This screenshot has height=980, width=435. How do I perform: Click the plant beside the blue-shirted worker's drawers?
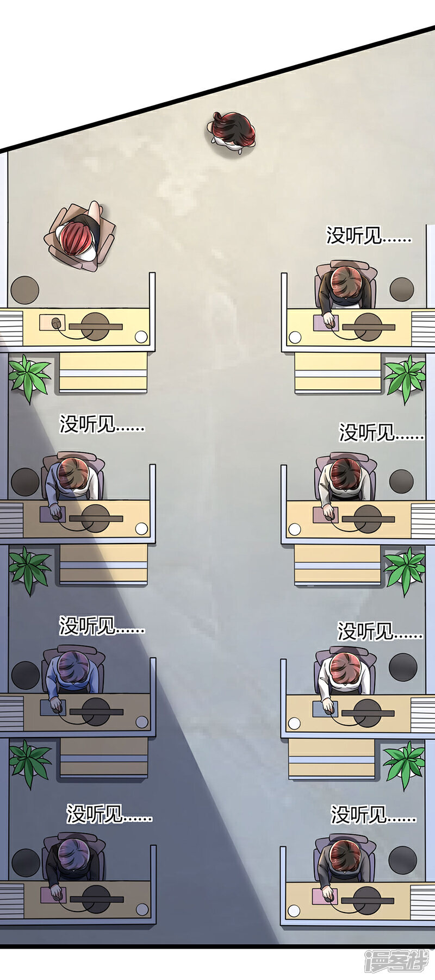pos(29,763)
